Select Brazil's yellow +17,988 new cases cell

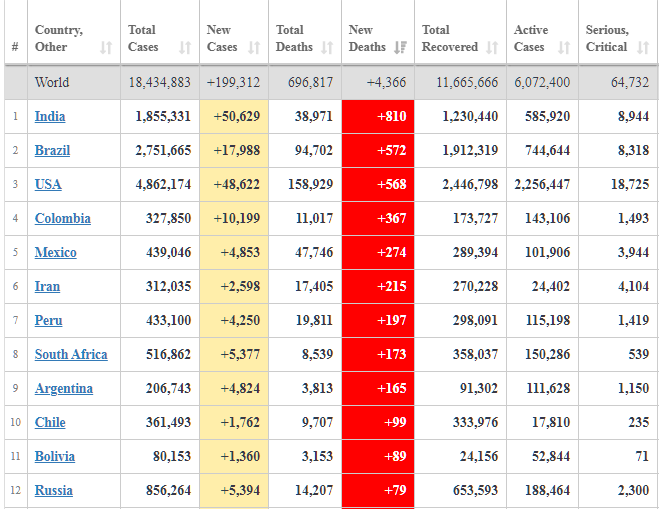pos(234,151)
